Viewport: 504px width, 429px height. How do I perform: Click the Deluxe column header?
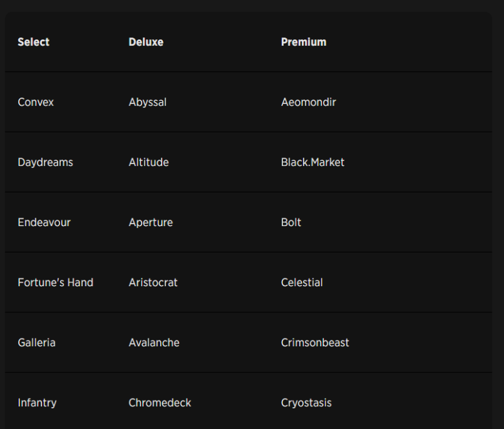pyautogui.click(x=146, y=42)
